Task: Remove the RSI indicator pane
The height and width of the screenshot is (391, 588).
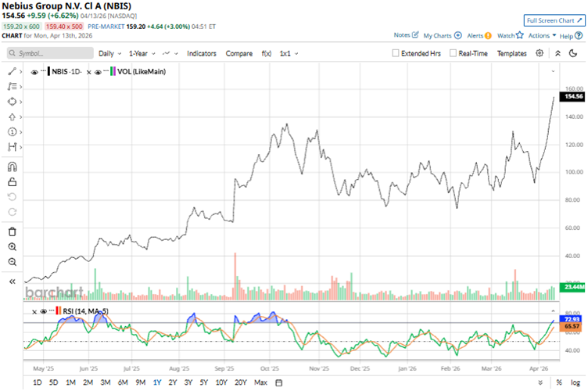Action: pos(34,311)
